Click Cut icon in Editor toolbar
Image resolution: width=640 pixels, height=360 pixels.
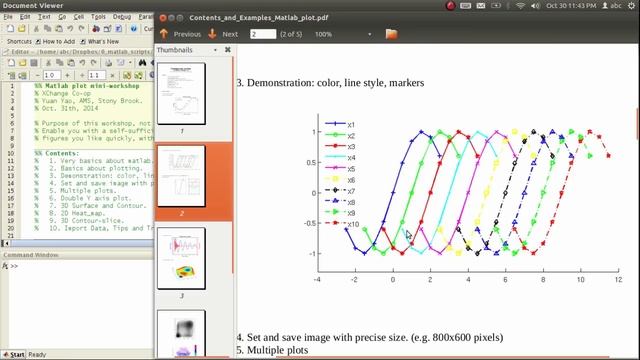coord(48,63)
